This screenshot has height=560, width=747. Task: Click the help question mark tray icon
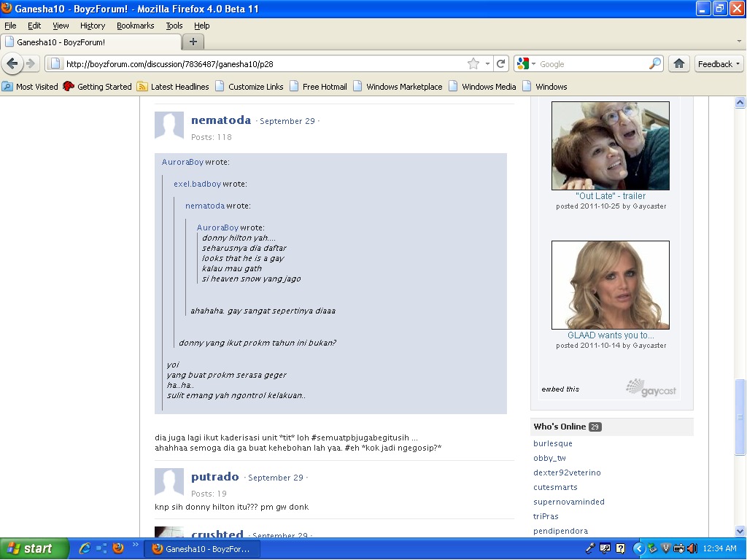coord(620,548)
